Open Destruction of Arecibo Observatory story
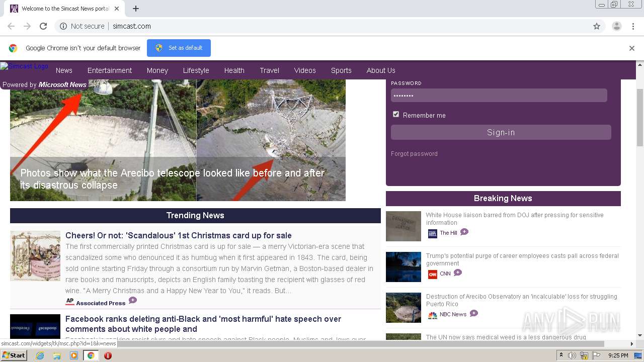The height and width of the screenshot is (362, 644). click(522, 300)
